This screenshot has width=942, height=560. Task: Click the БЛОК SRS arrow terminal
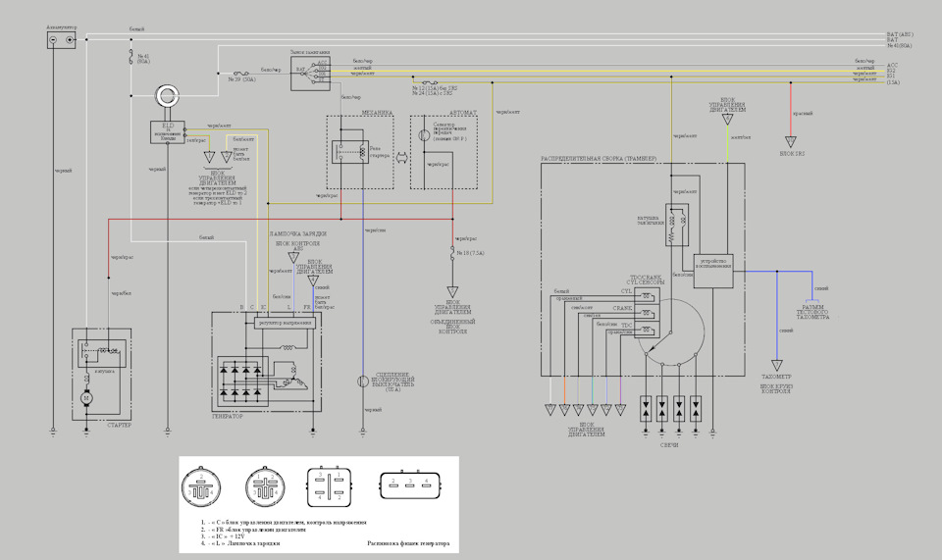(791, 142)
